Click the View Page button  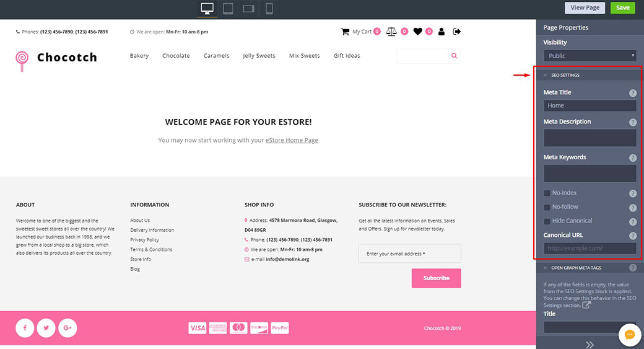[585, 8]
